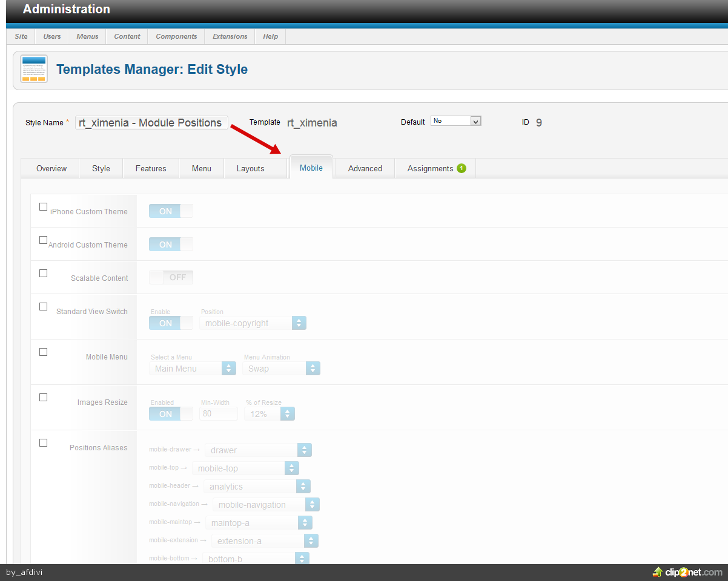Open the Content menu
The width and height of the screenshot is (728, 581).
[127, 36]
